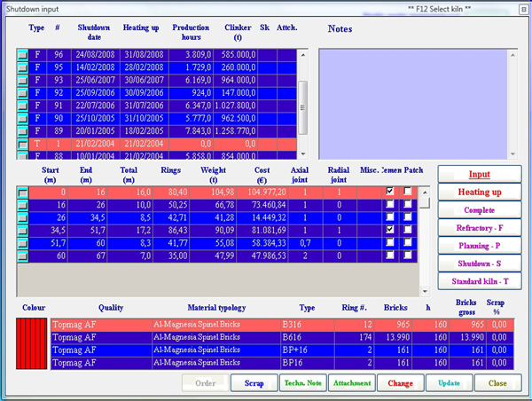Toggle Patch checkbox for zone 0-16

tap(408, 191)
